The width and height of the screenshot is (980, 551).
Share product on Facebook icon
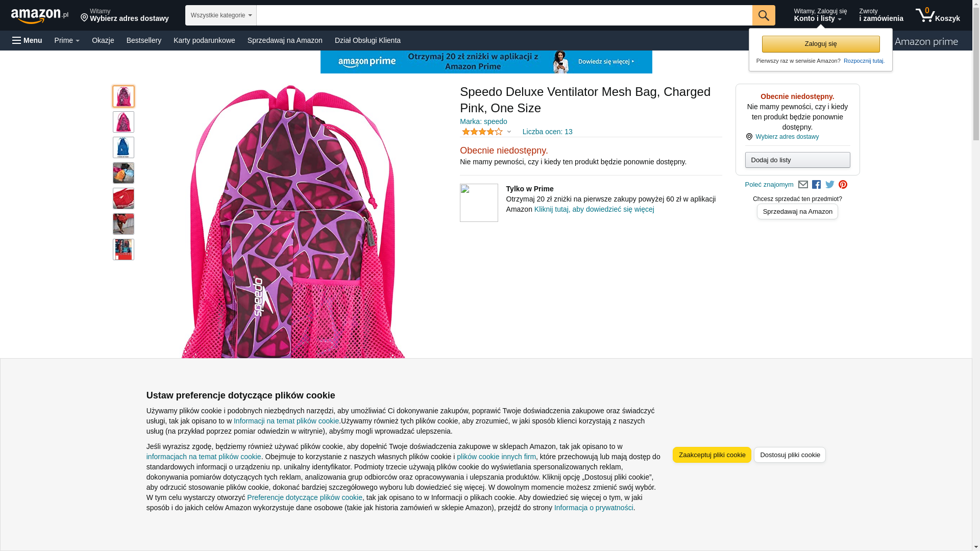coord(816,185)
